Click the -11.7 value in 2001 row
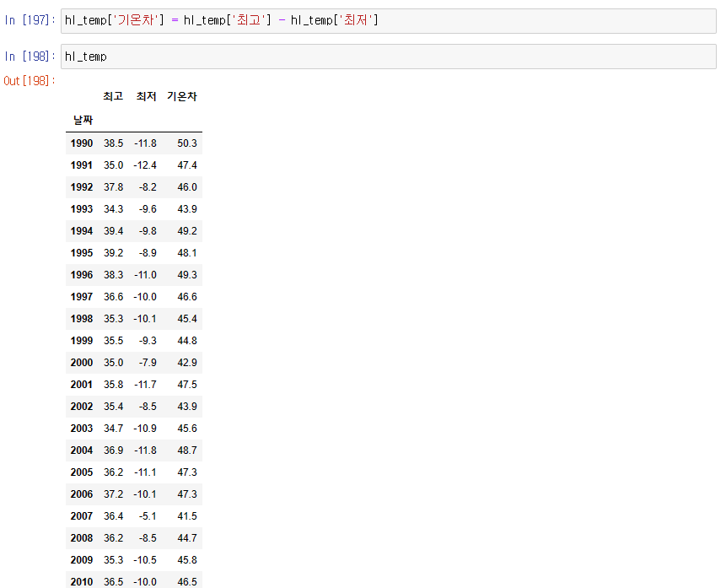726x588 pixels. pos(145,385)
